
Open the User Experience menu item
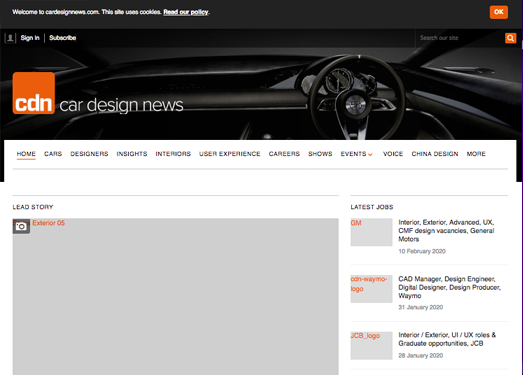pyautogui.click(x=230, y=154)
